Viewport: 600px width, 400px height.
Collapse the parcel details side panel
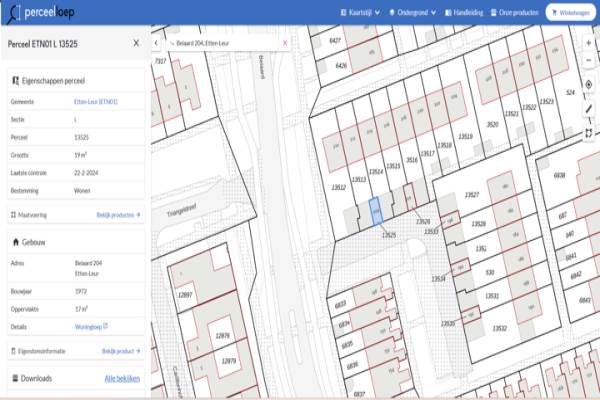coord(156,44)
